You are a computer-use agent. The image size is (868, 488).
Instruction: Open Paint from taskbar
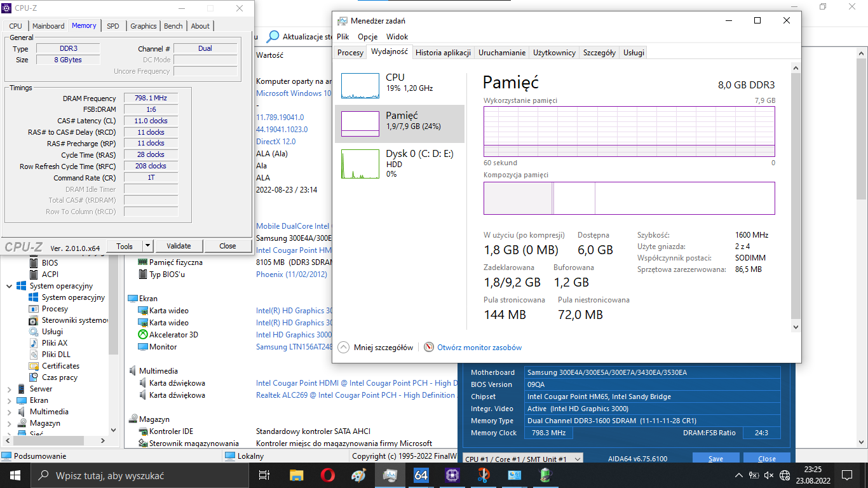358,475
